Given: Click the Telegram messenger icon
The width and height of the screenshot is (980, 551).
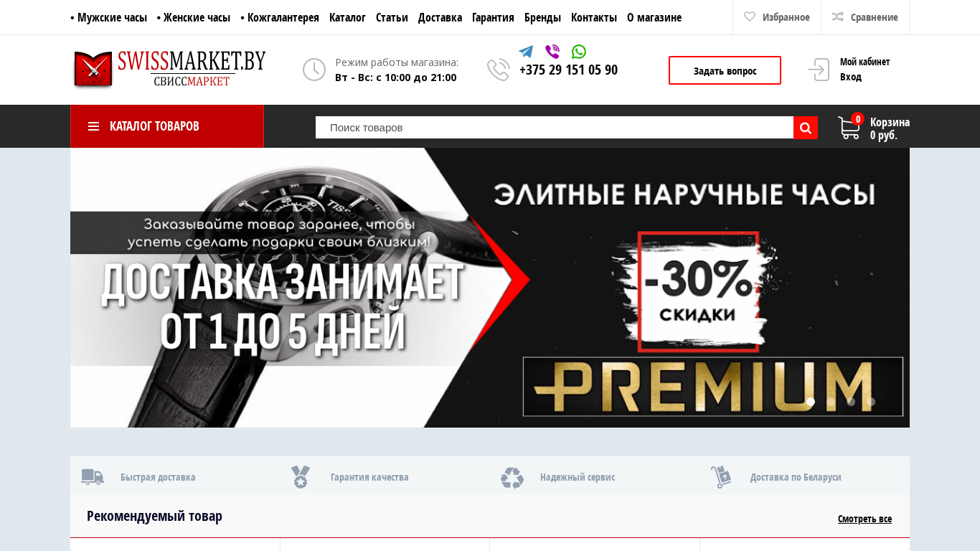Looking at the screenshot, I should click(526, 52).
